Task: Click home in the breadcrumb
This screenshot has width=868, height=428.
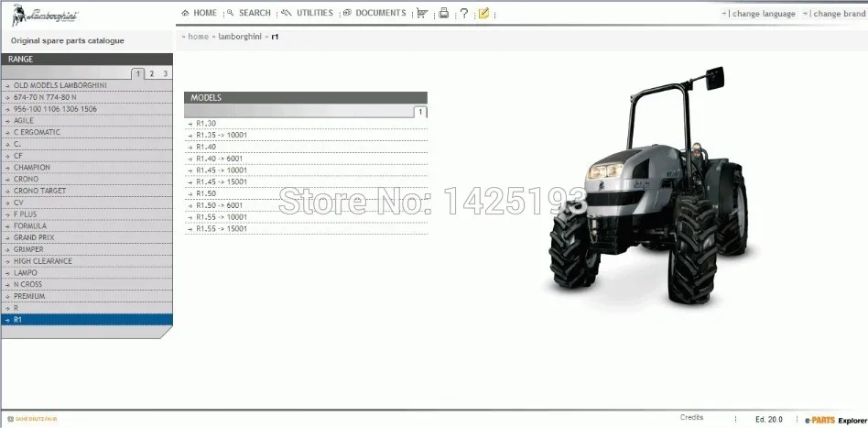Action: 198,37
